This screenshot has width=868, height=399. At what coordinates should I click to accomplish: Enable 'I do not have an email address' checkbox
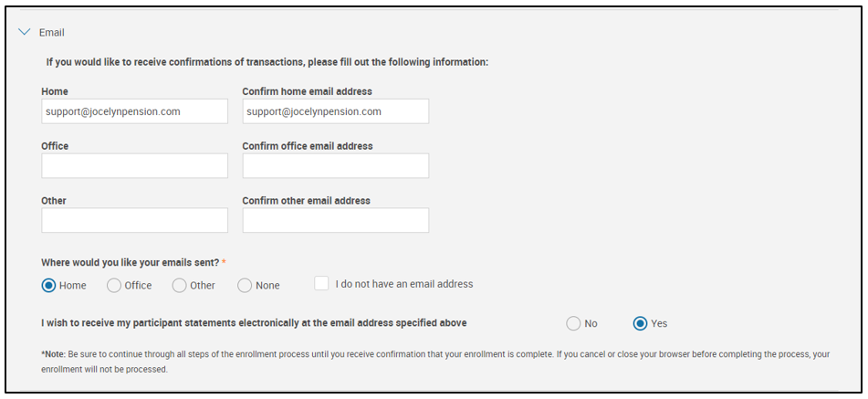(x=321, y=284)
